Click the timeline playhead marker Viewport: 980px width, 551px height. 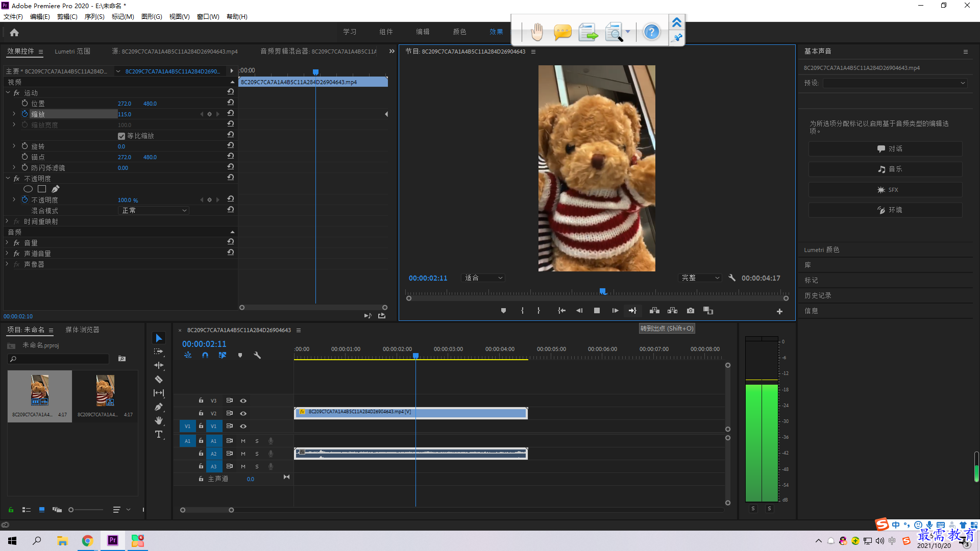(416, 356)
